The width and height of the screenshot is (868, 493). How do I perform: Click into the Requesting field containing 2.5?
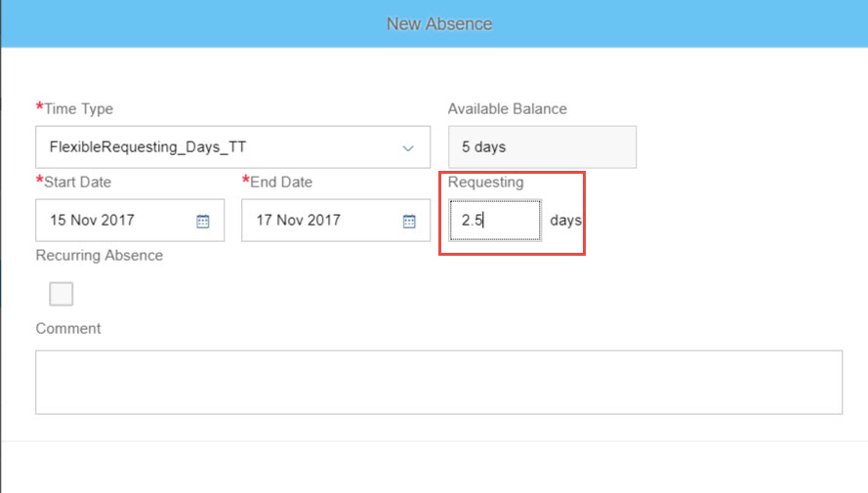click(x=495, y=221)
